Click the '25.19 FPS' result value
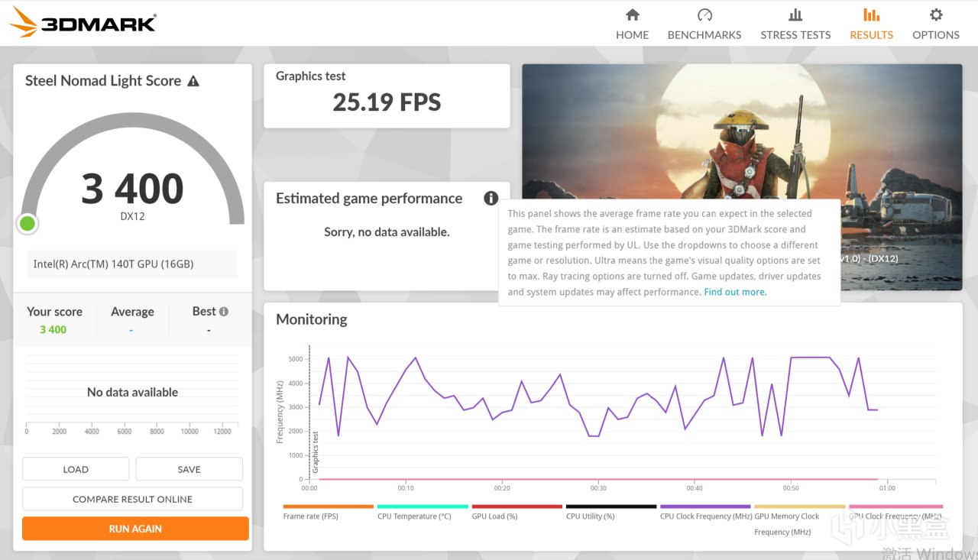Screen dimensions: 978x560 coord(387,102)
